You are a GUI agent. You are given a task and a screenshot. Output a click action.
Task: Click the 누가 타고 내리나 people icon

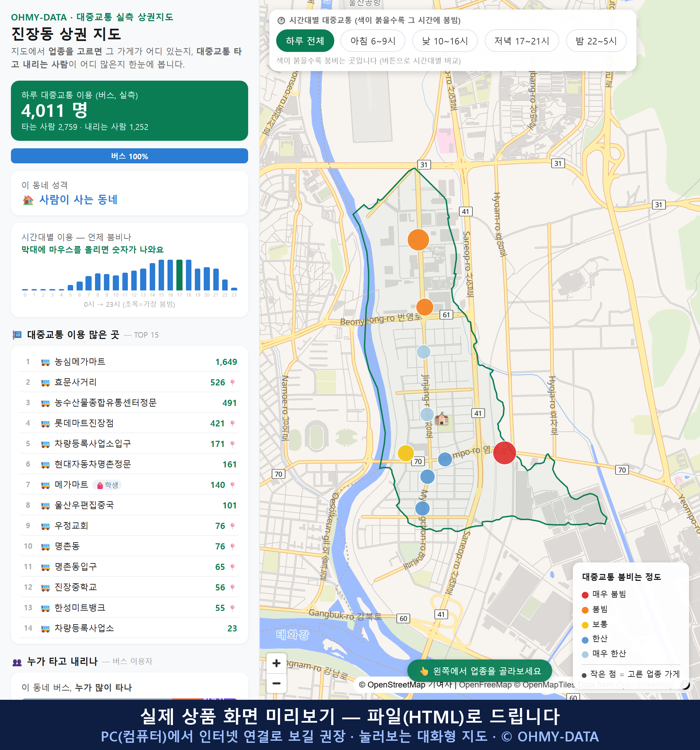pyautogui.click(x=17, y=662)
